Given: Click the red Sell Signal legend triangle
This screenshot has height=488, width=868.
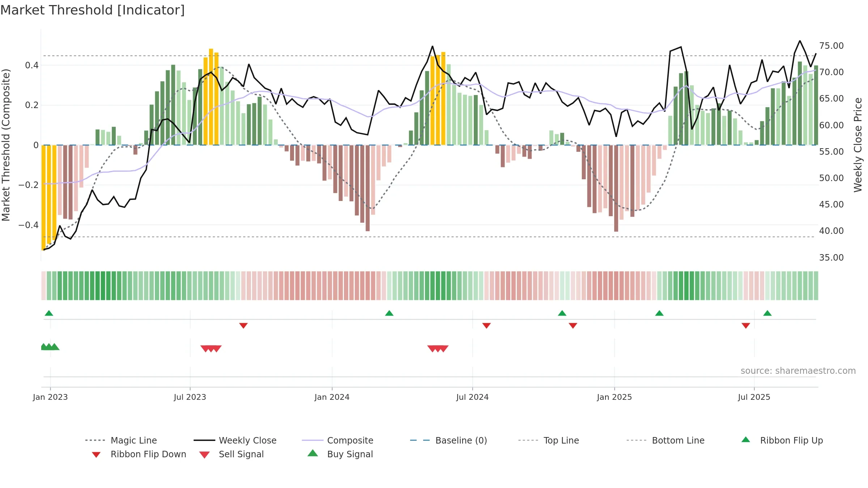Looking at the screenshot, I should (x=204, y=455).
